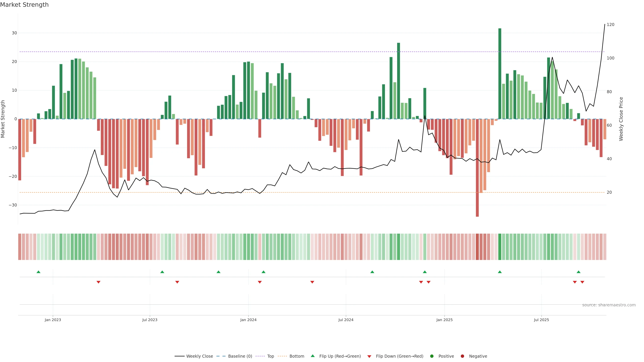This screenshot has width=644, height=362.
Task: Click the deepest red bar below -30
Action: click(477, 167)
